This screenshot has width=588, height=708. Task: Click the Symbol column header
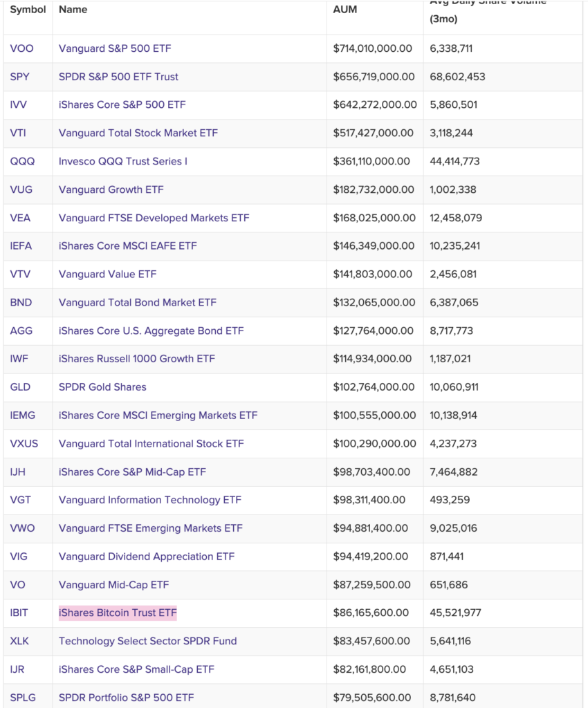[28, 10]
